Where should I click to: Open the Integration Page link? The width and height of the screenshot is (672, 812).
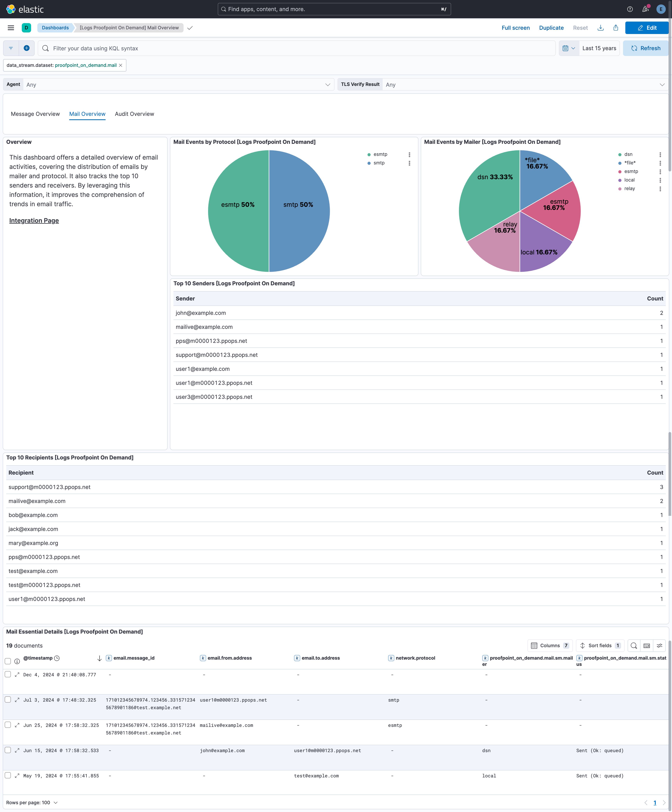point(34,220)
